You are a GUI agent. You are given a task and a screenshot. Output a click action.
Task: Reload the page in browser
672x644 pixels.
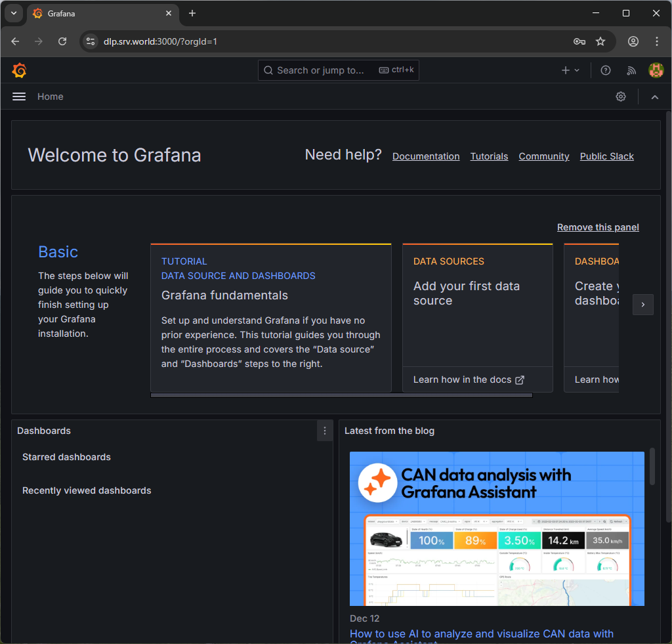tap(62, 41)
